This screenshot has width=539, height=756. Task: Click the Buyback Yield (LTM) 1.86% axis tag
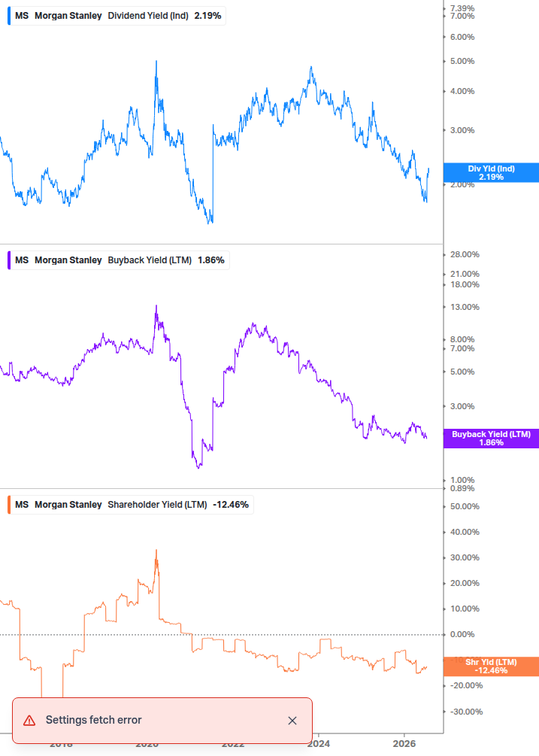491,439
